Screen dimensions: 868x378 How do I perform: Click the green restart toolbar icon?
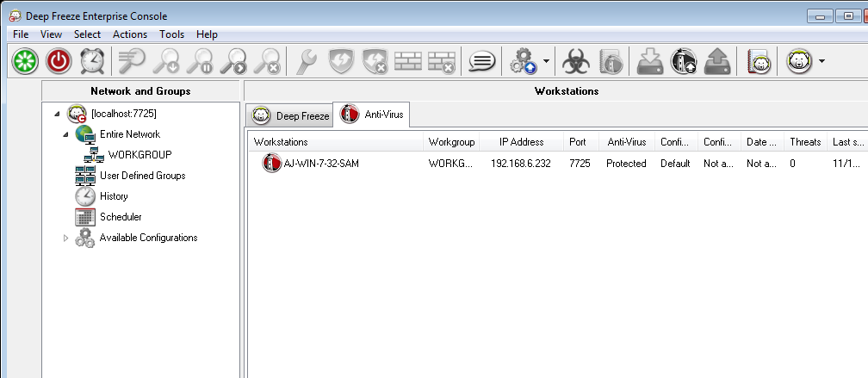(x=25, y=61)
